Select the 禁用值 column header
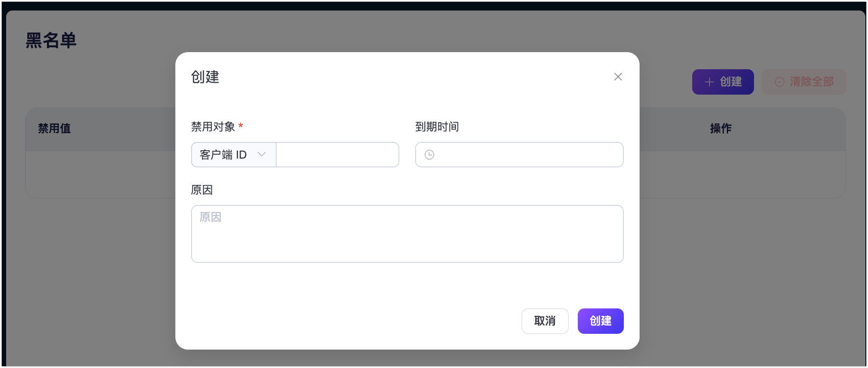The width and height of the screenshot is (868, 368). click(x=54, y=128)
